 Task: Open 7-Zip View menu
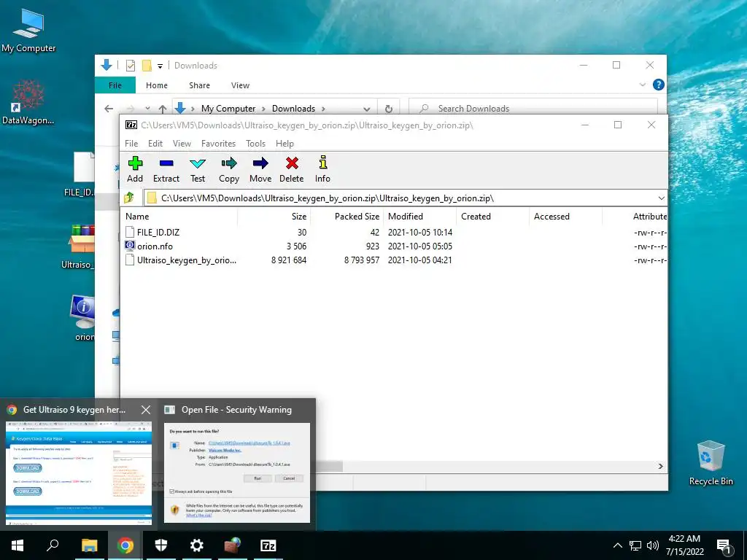tap(182, 144)
